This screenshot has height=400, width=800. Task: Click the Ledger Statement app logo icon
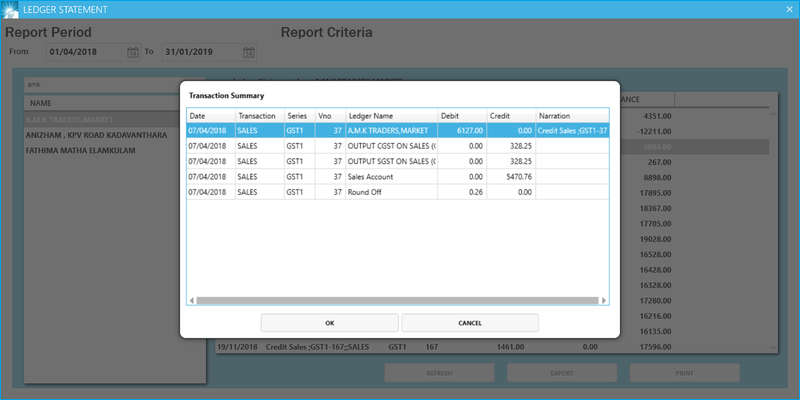tap(10, 9)
